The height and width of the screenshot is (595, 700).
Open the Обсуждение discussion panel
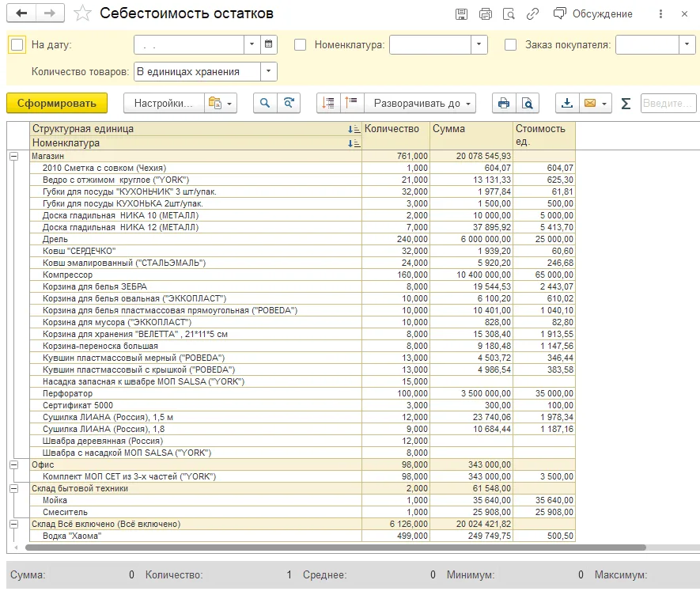click(x=593, y=14)
